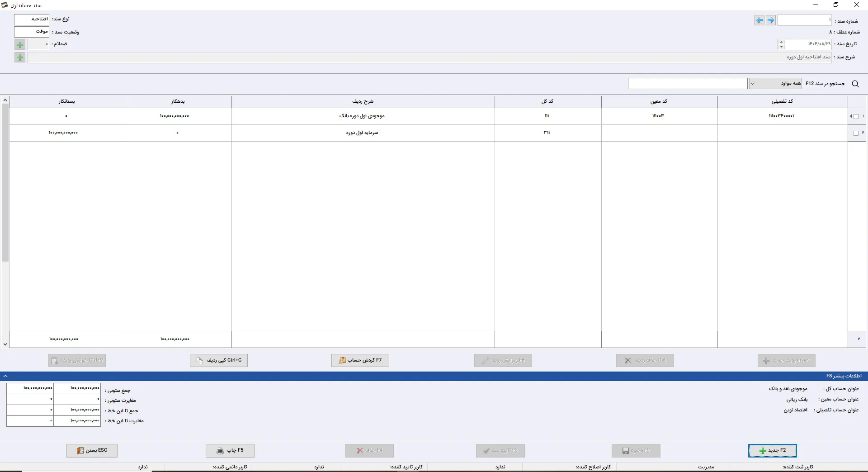This screenshot has height=472, width=868.
Task: Click the table scrollbar up arrow
Action: tap(5, 100)
